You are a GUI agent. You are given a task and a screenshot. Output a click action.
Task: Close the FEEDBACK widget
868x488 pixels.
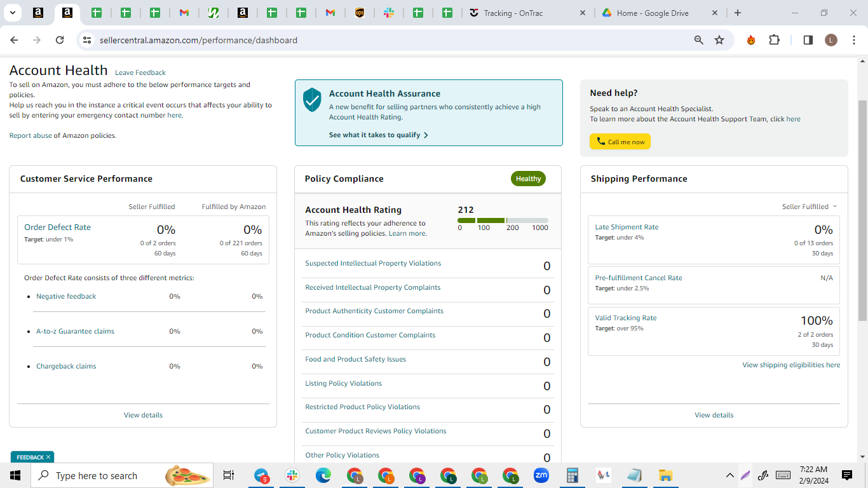pos(48,457)
